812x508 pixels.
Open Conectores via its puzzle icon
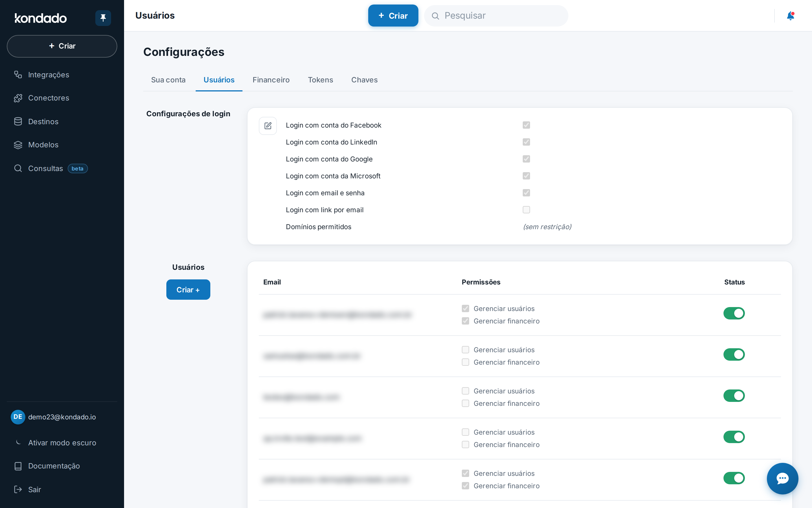coord(18,98)
